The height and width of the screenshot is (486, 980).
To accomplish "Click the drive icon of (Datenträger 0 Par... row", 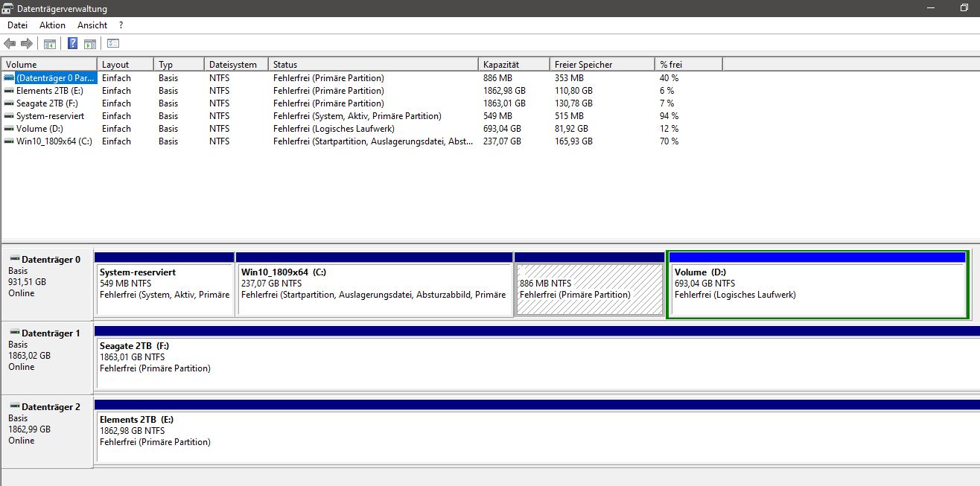I will (x=9, y=77).
